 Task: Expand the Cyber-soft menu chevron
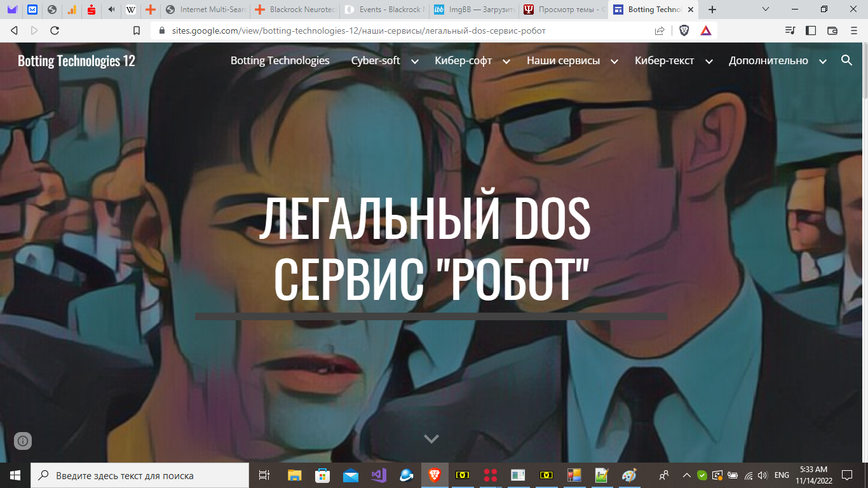click(415, 62)
